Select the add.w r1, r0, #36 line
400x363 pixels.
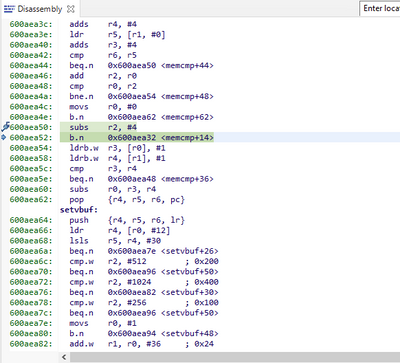[x=142, y=344]
